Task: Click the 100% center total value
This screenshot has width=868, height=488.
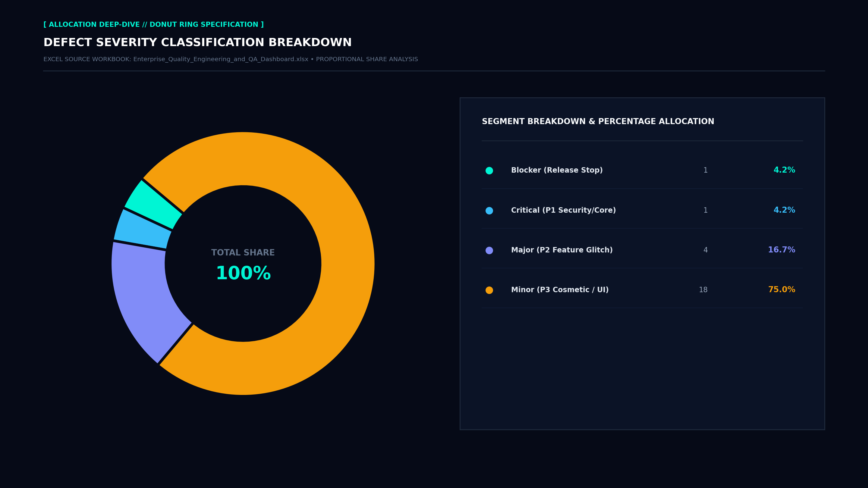Action: [x=243, y=273]
